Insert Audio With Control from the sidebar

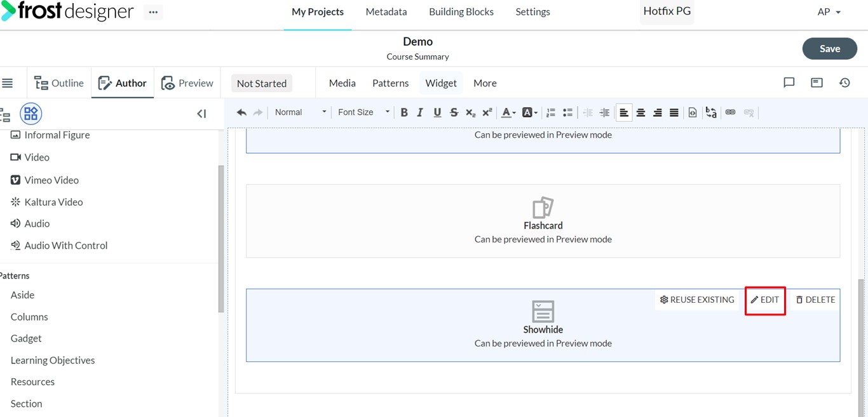[59, 245]
